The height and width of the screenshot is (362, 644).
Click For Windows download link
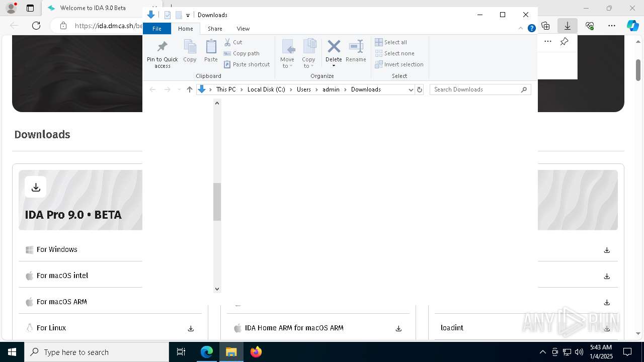point(57,249)
